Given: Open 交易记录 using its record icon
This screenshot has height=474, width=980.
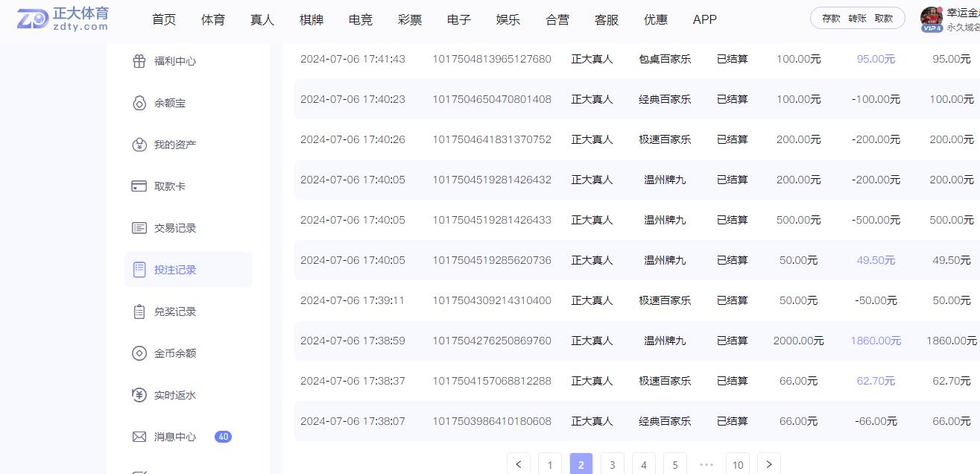Looking at the screenshot, I should (x=139, y=227).
